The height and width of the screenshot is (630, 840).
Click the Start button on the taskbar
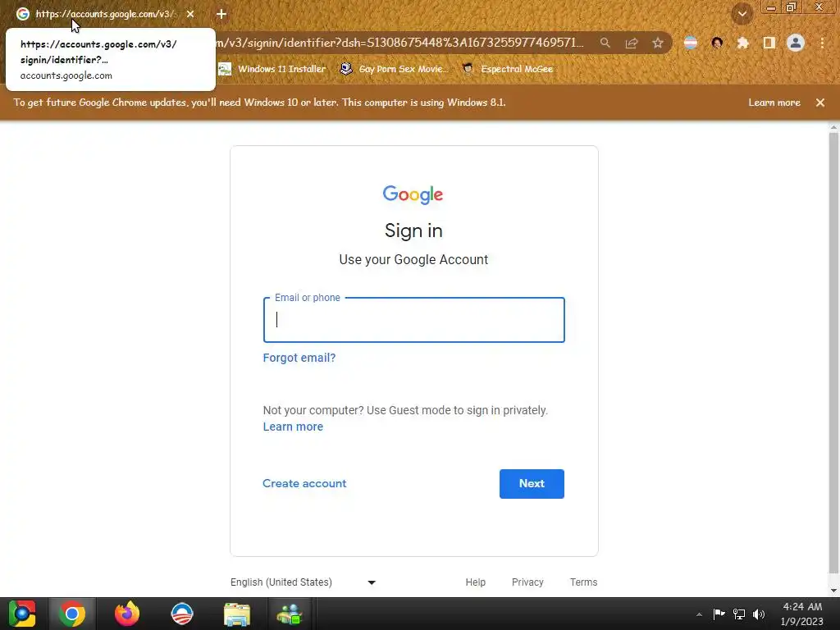[22, 614]
